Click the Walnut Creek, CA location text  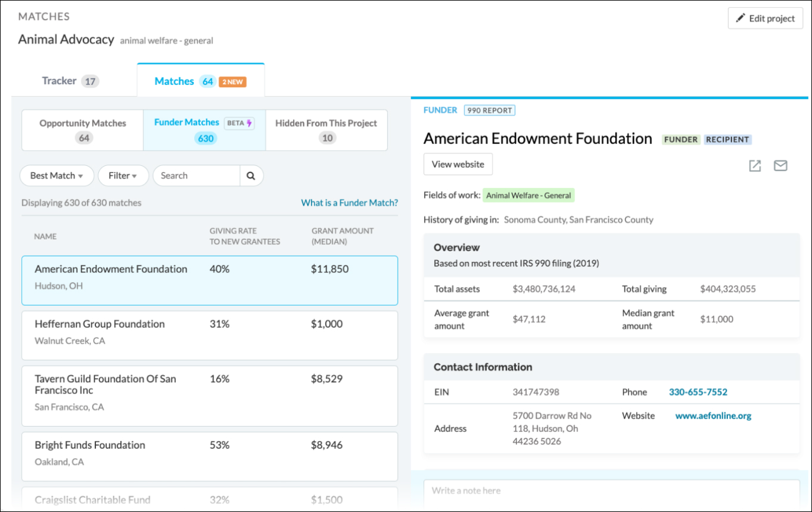[69, 341]
